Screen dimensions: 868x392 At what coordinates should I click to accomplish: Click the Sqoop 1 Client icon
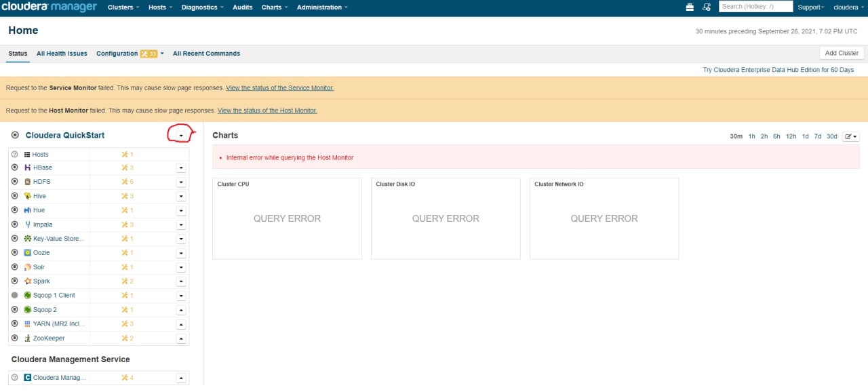pyautogui.click(x=28, y=296)
